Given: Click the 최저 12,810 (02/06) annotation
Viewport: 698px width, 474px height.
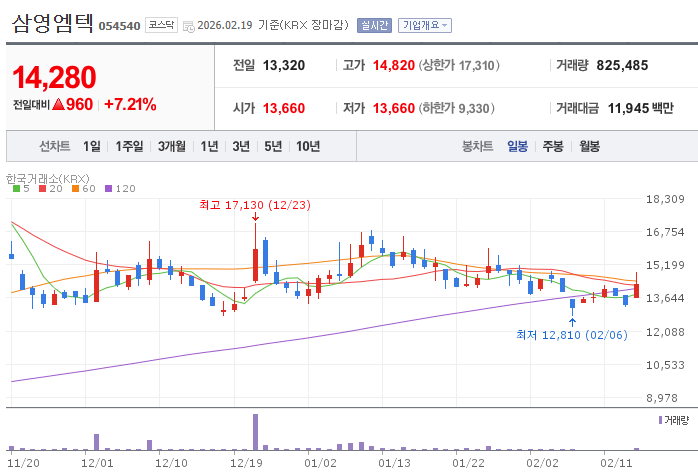Looking at the screenshot, I should point(572,335).
